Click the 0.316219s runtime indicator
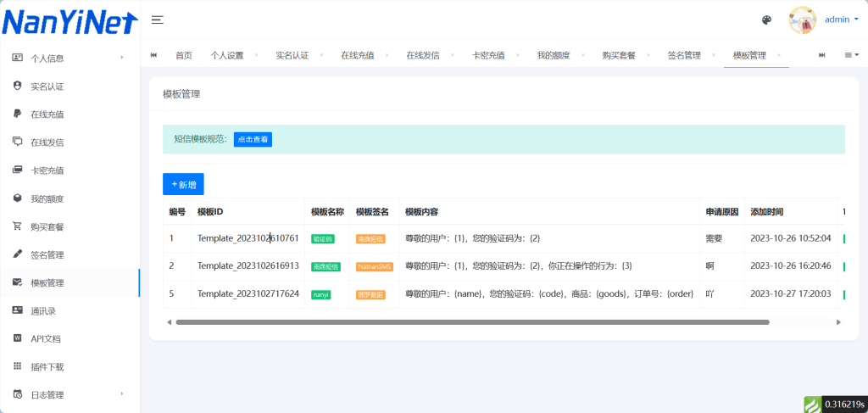 click(x=844, y=405)
